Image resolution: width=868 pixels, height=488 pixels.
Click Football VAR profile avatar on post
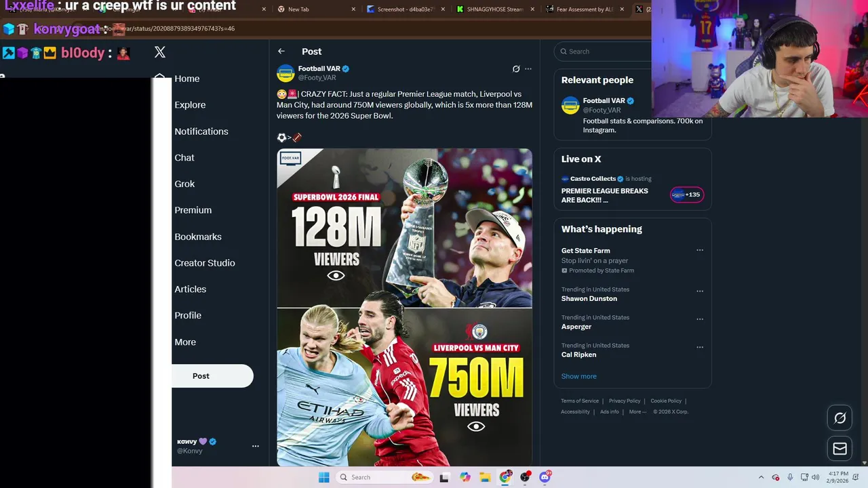click(285, 73)
